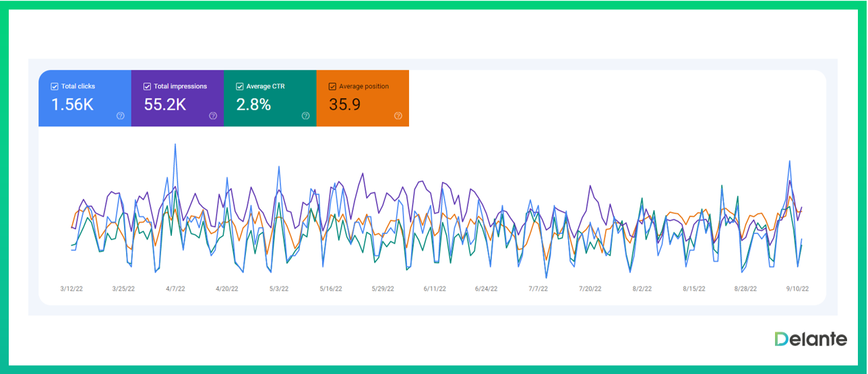Click the 1.56K total clicks value

pyautogui.click(x=72, y=104)
